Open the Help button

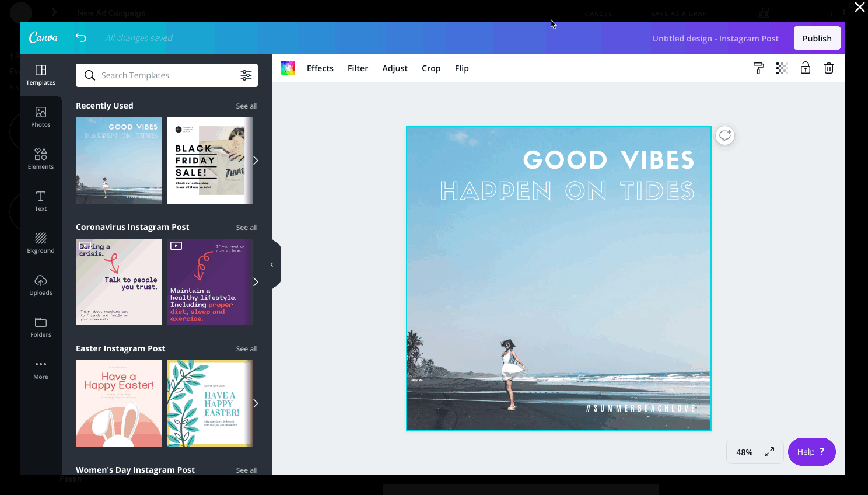pyautogui.click(x=812, y=452)
